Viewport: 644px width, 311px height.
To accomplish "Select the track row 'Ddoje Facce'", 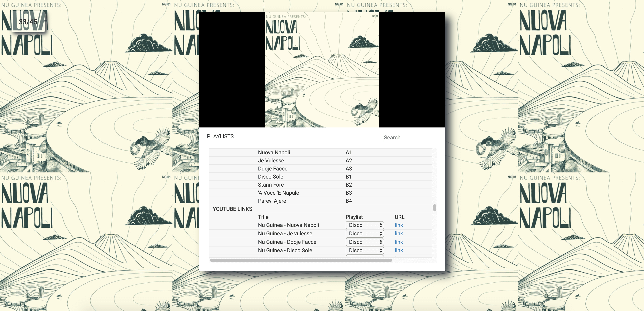I will pos(320,169).
